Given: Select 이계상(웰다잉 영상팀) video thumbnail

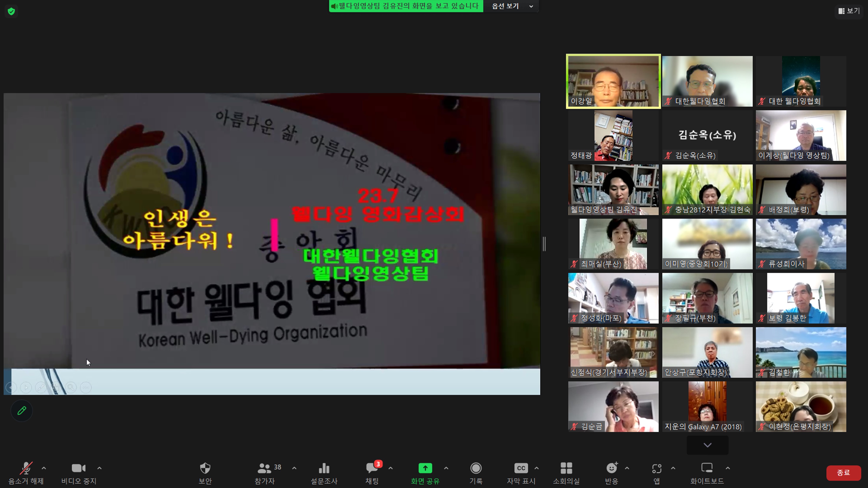Looking at the screenshot, I should (x=801, y=135).
